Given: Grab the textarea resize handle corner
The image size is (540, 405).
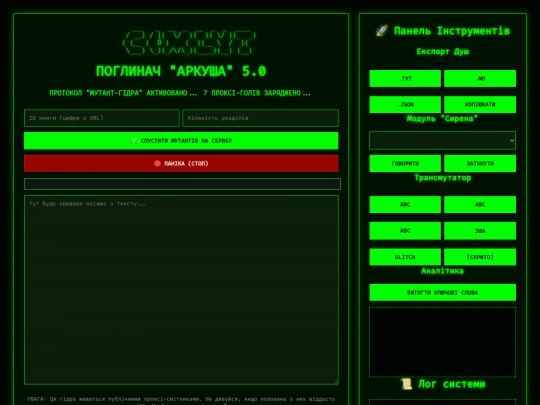Looking at the screenshot, I should pos(336,382).
